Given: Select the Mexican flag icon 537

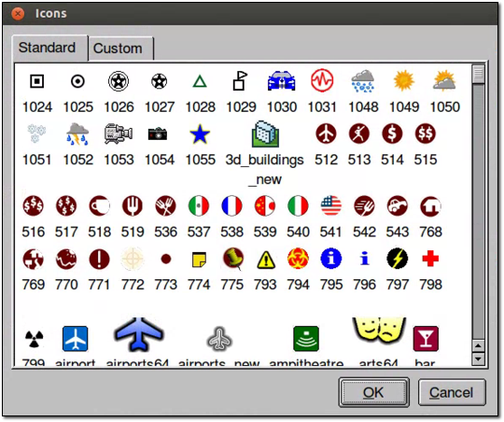Looking at the screenshot, I should point(199,205).
